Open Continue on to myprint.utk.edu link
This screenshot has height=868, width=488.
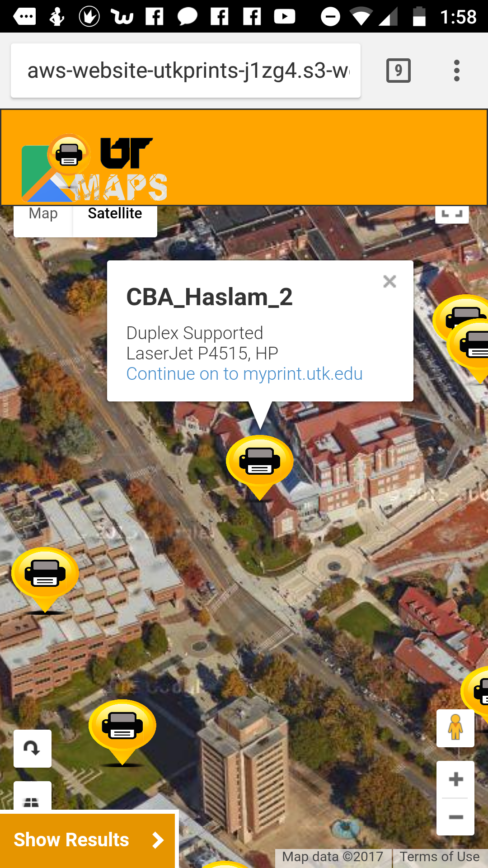tap(244, 374)
